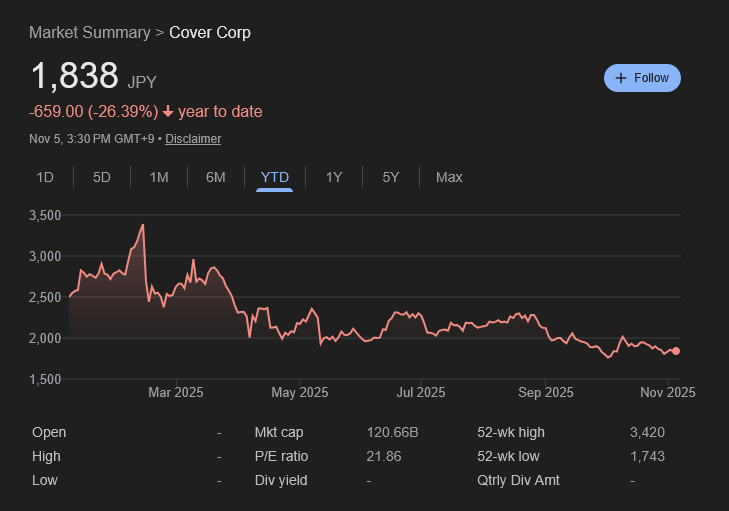This screenshot has height=511, width=729.
Task: Show the 1M chart range
Action: (x=159, y=177)
